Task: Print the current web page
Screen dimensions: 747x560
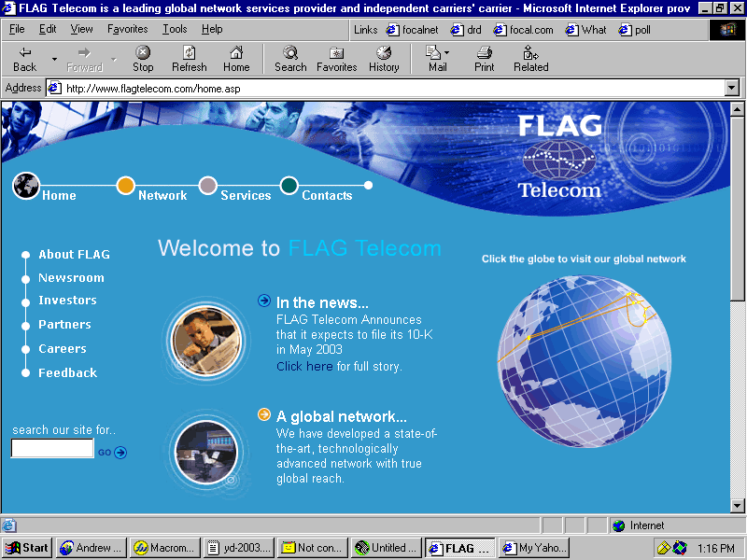Action: [x=484, y=59]
